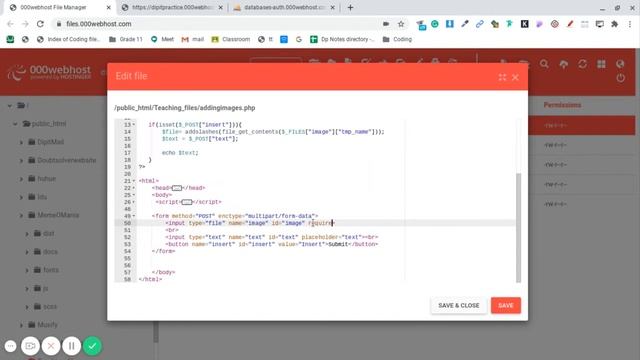Screen dimensions: 640x360
Task: Open the mail bookmark
Action: (193, 39)
